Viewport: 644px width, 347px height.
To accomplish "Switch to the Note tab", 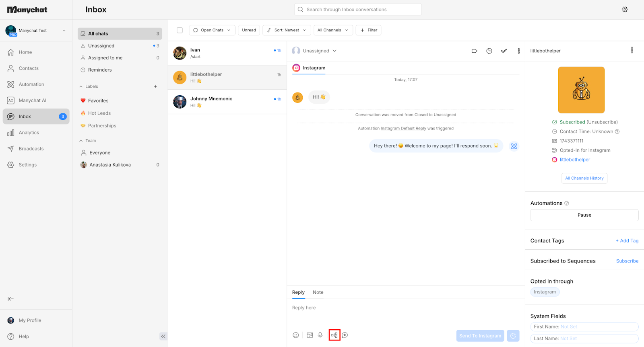I will pos(318,292).
